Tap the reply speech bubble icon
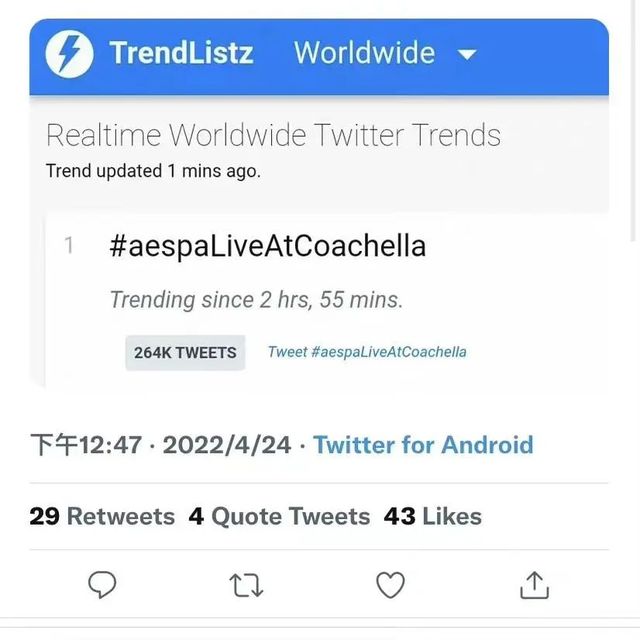 (102, 585)
